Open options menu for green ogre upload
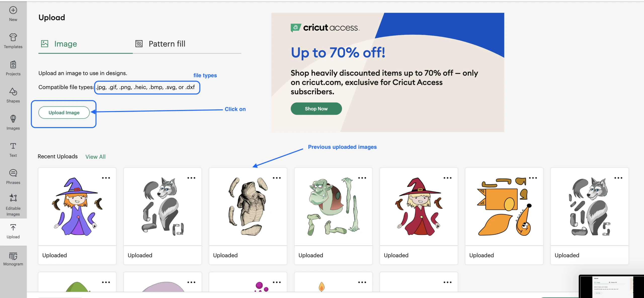 362,178
